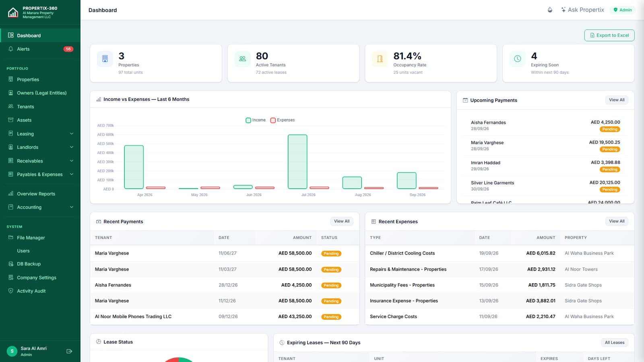Image resolution: width=644 pixels, height=362 pixels.
Task: Click the Expiring Soon clock icon
Action: click(x=518, y=59)
